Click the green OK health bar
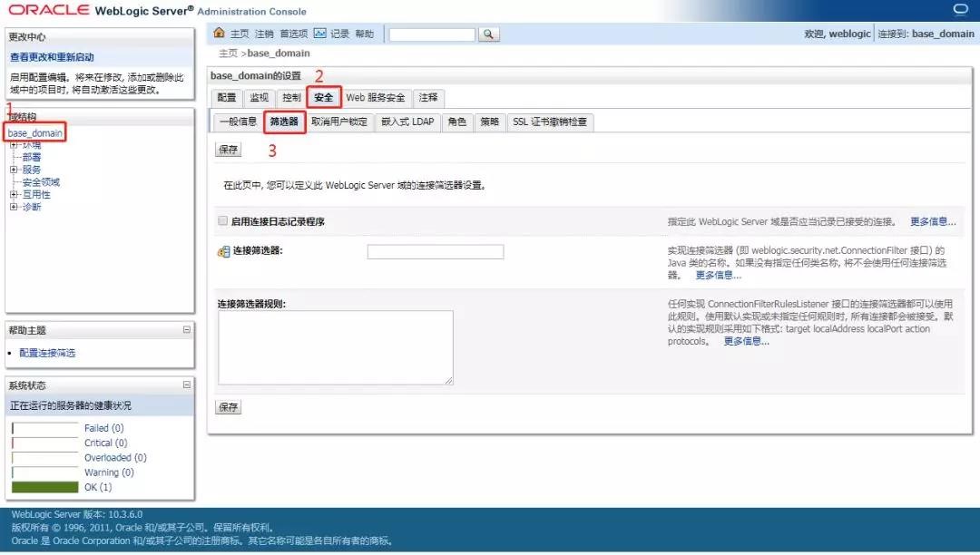 point(45,487)
